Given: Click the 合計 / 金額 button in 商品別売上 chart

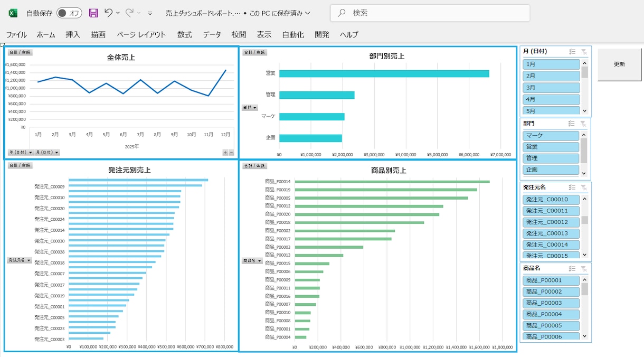Looking at the screenshot, I should click(x=255, y=166).
